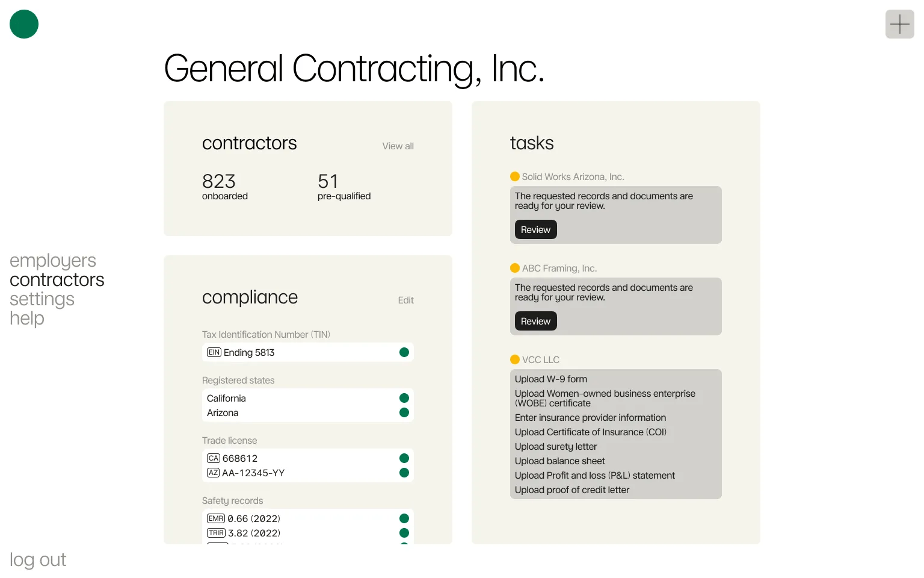This screenshot has height=578, width=924.
Task: Click yellow status dot beside ABC Framing
Action: [x=515, y=268]
